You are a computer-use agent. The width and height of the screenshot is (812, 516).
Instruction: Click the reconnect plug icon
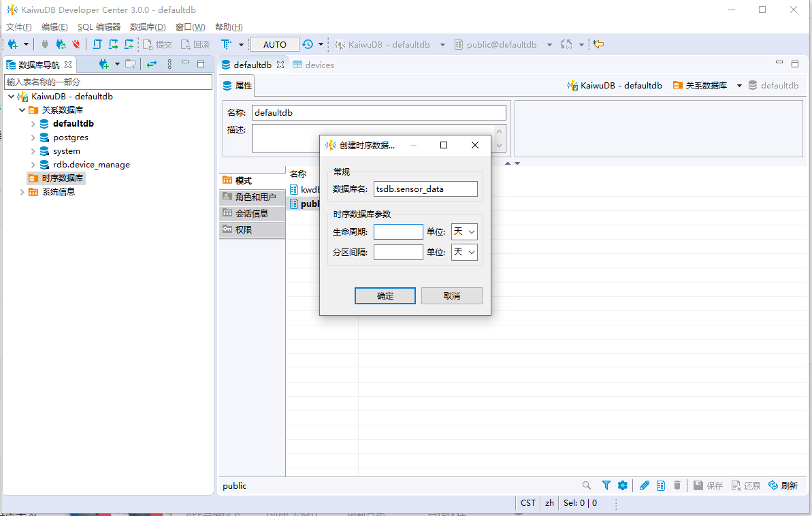tap(61, 44)
